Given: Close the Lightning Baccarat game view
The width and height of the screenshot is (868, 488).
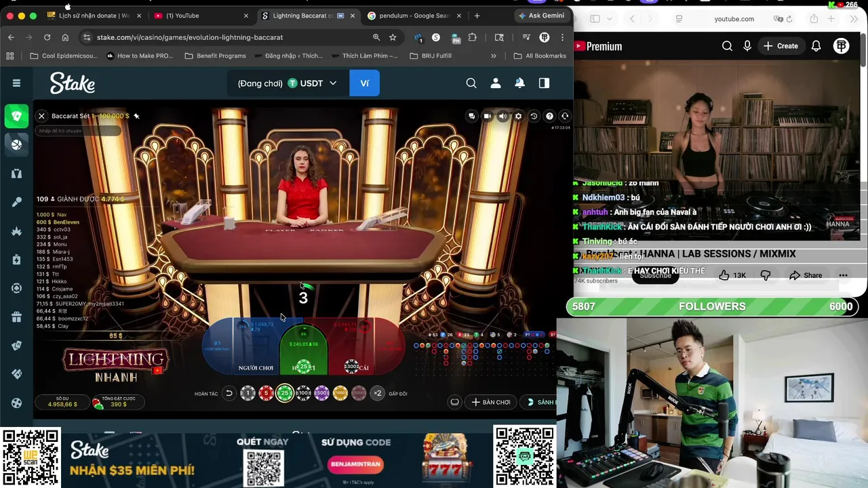Looking at the screenshot, I should coord(41,116).
